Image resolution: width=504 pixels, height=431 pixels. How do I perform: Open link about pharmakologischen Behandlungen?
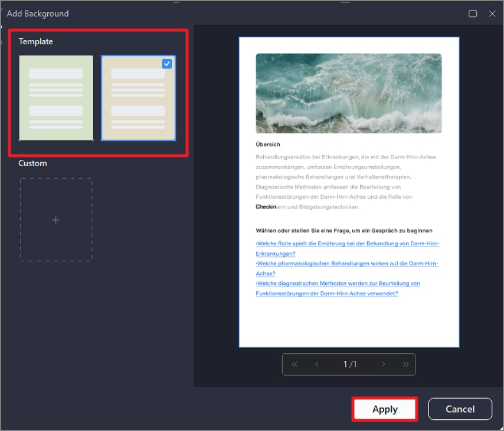347,268
